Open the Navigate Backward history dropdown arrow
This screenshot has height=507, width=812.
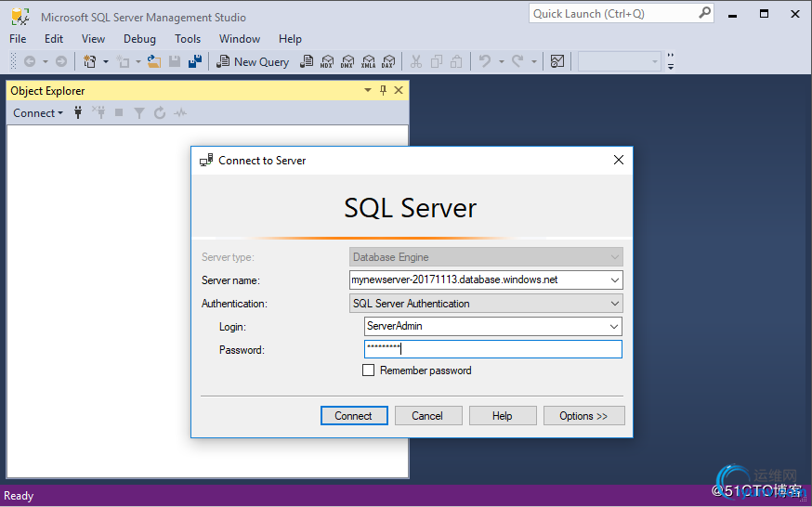pyautogui.click(x=45, y=61)
